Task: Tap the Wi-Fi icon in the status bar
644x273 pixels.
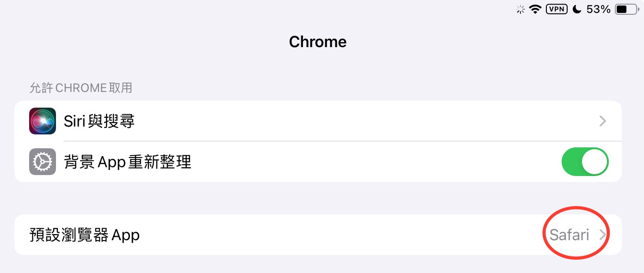Action: [x=535, y=9]
